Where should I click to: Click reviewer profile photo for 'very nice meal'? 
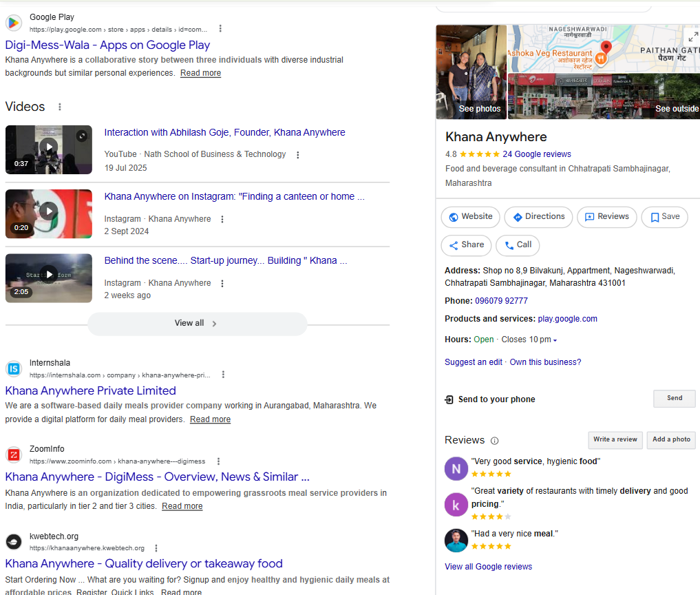456,540
